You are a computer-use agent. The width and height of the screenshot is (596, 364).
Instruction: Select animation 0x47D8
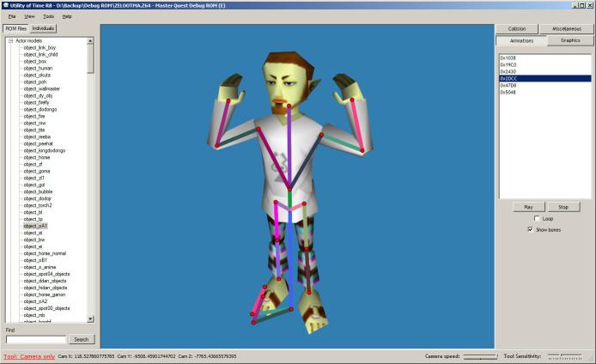[x=545, y=86]
